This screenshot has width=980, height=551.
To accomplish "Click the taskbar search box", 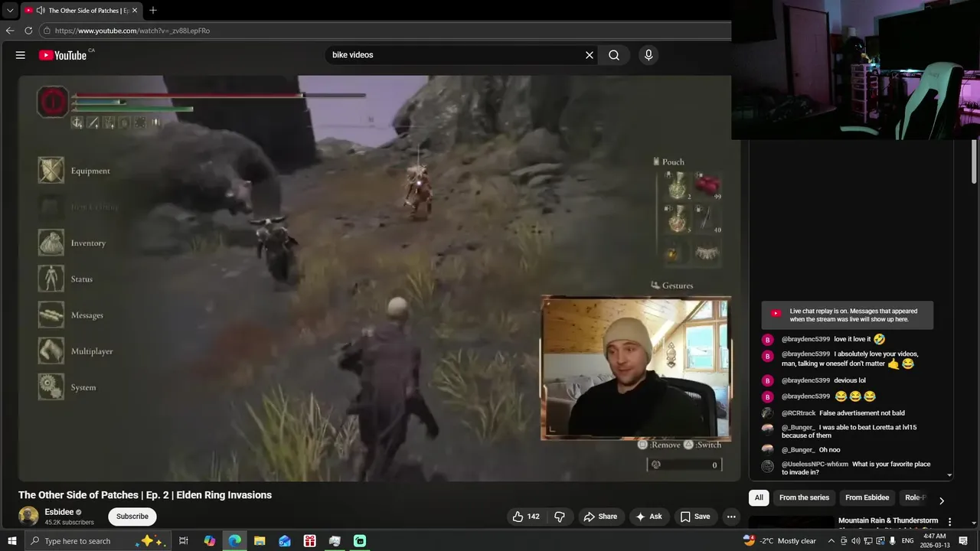I will [96, 541].
